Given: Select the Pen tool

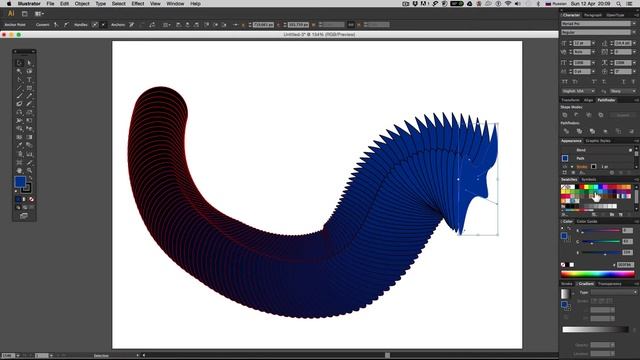Looking at the screenshot, I should point(19,80).
